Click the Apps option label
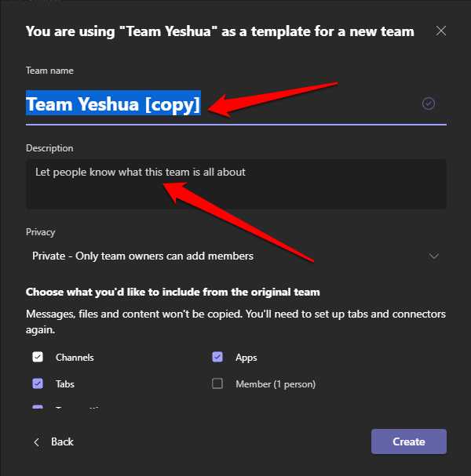 tap(246, 358)
